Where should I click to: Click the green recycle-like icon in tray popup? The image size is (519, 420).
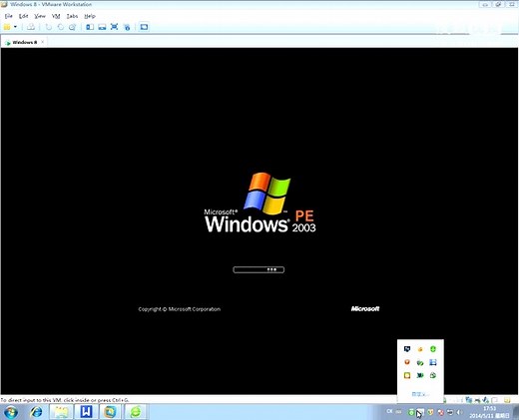[x=433, y=375]
